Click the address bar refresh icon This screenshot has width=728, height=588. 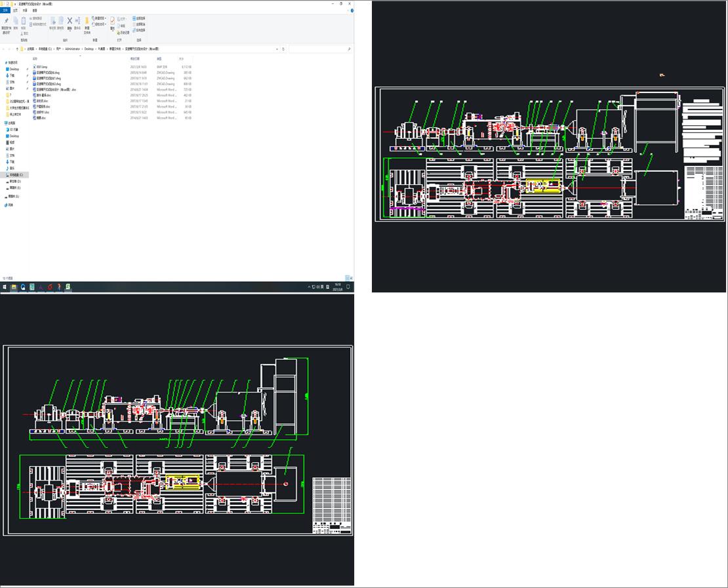coord(283,49)
